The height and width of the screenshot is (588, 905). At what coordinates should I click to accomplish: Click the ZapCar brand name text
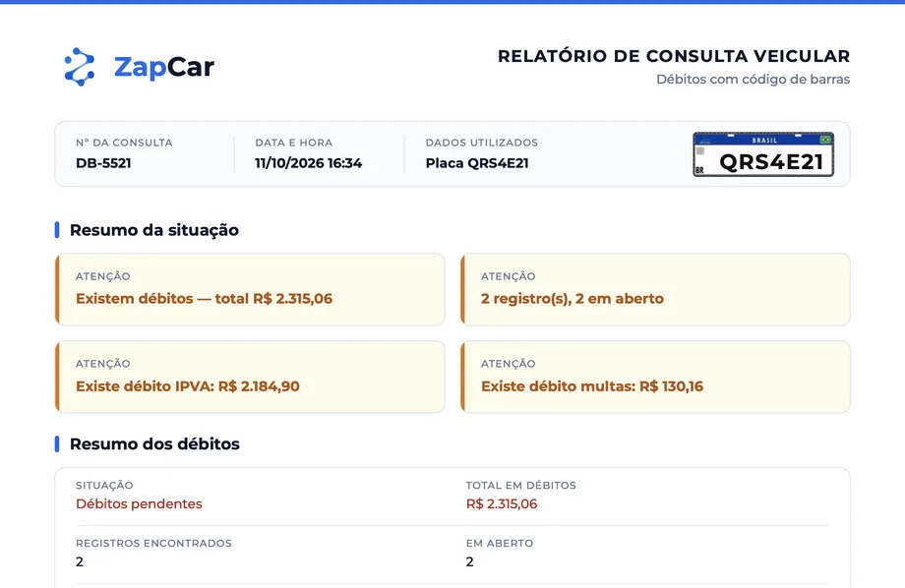coord(164,67)
